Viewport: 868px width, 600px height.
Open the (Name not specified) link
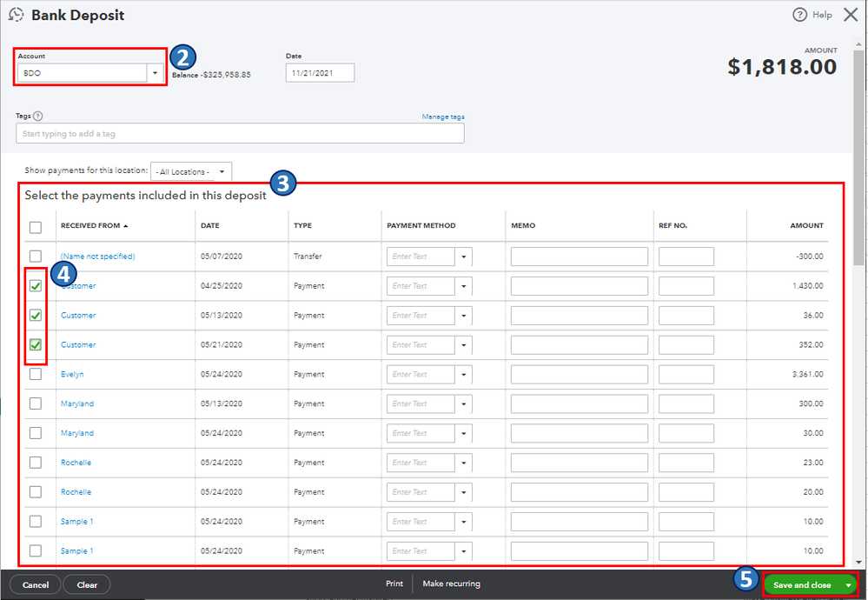pyautogui.click(x=98, y=256)
